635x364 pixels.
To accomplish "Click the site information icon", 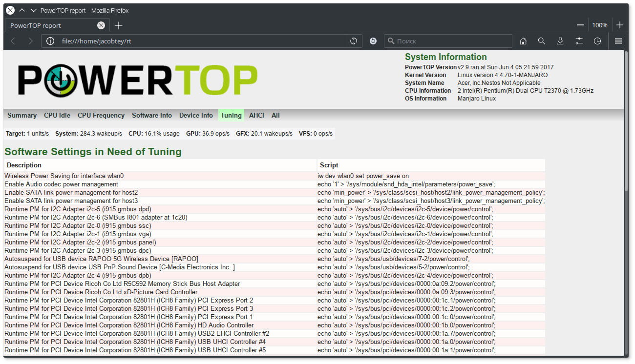I will tap(50, 41).
